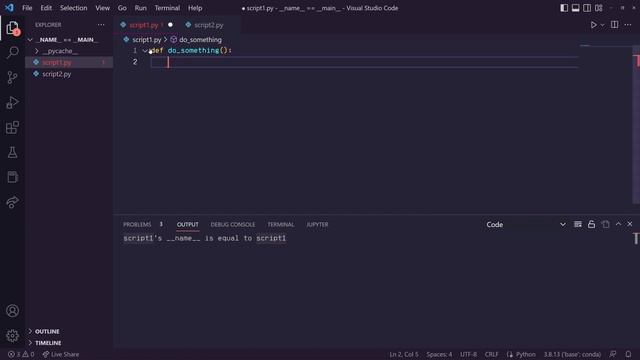Toggle the bottom panel layout
The image size is (640, 360).
pyautogui.click(x=576, y=8)
